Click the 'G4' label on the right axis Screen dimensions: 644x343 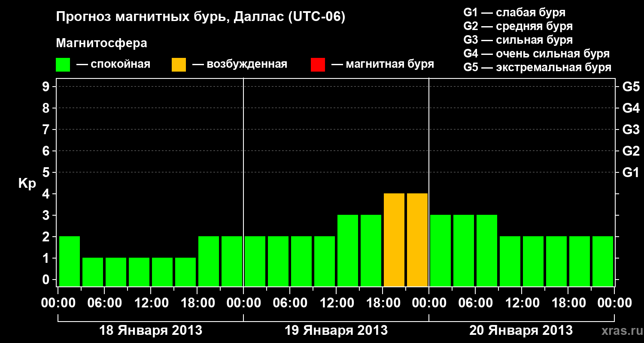631,108
